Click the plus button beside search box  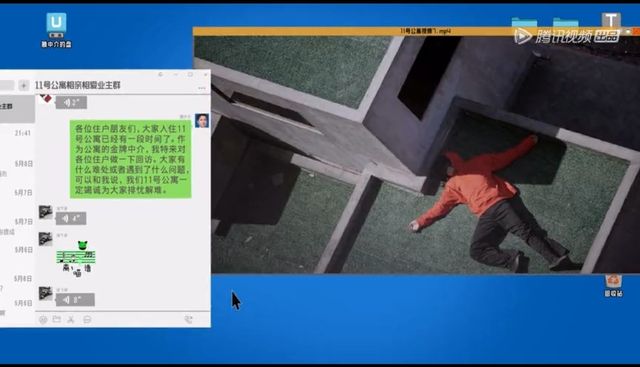24,85
